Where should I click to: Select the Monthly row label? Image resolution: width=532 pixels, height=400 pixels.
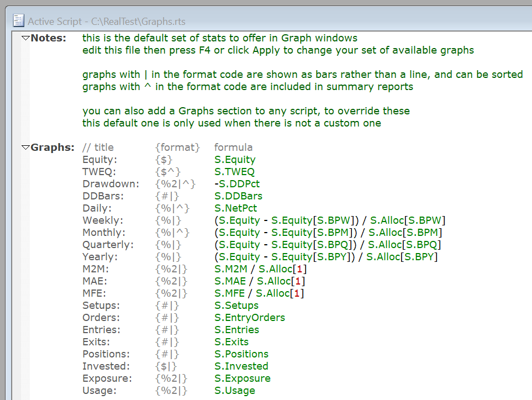pos(104,233)
